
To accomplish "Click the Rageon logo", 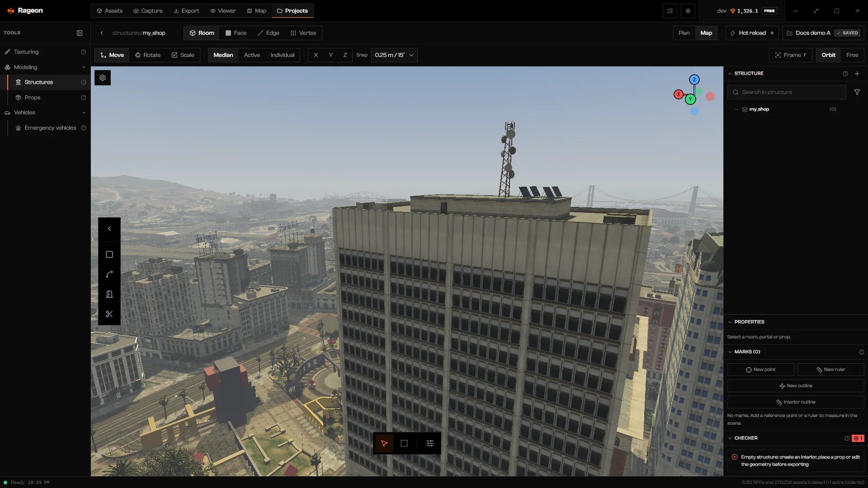I will tap(25, 10).
